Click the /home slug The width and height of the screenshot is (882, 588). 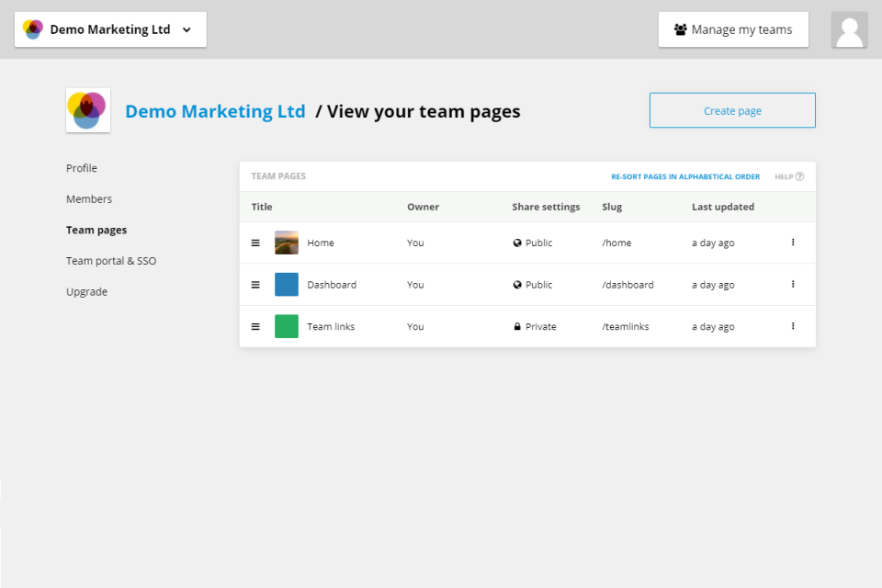click(616, 243)
